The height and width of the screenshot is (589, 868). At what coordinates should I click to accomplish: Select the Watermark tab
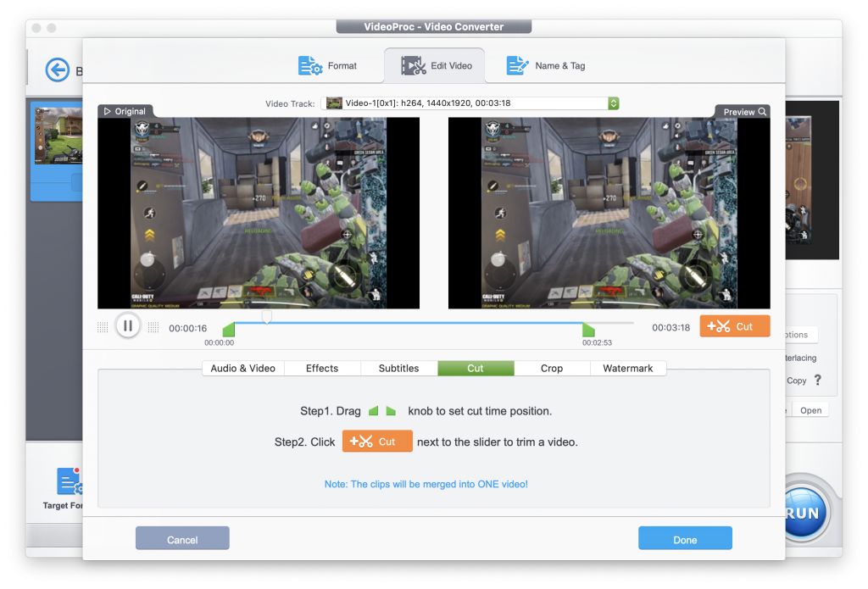pos(628,368)
